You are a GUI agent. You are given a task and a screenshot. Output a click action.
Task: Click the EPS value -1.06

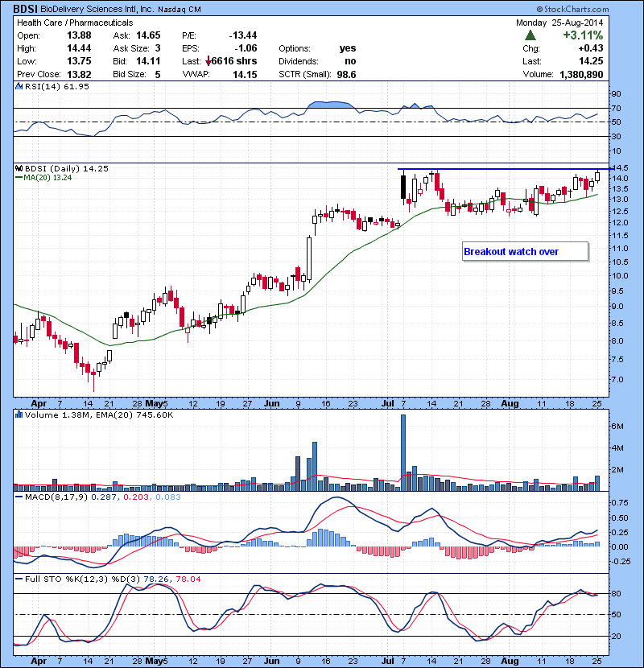tap(246, 48)
